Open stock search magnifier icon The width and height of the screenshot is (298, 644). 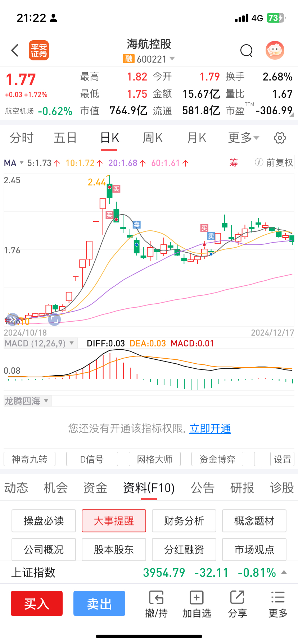tap(247, 51)
